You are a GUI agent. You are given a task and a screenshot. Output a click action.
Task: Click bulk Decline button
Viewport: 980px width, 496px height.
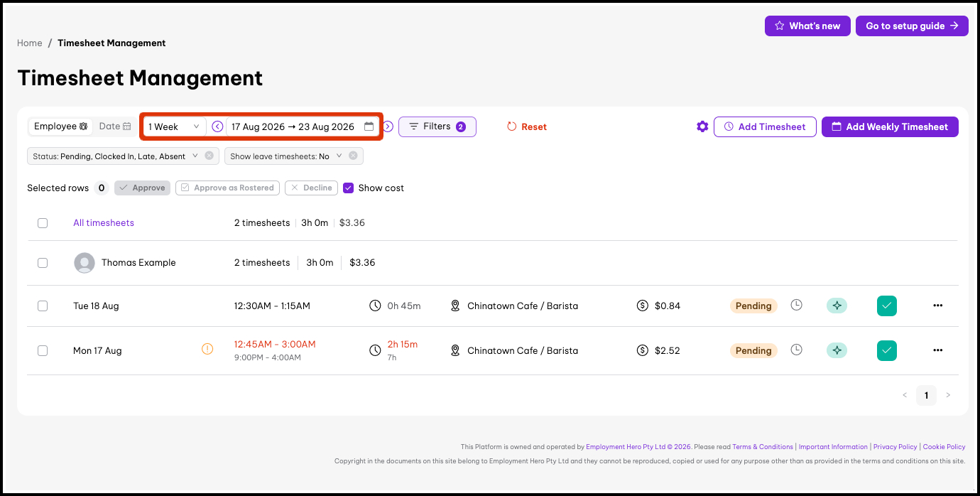(311, 188)
